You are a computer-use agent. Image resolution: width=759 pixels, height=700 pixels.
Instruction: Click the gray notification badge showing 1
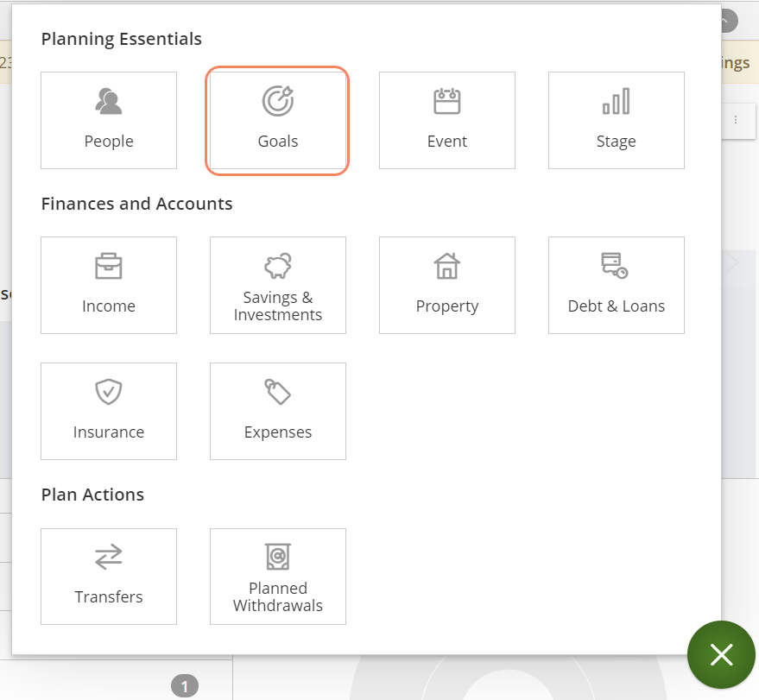click(184, 687)
